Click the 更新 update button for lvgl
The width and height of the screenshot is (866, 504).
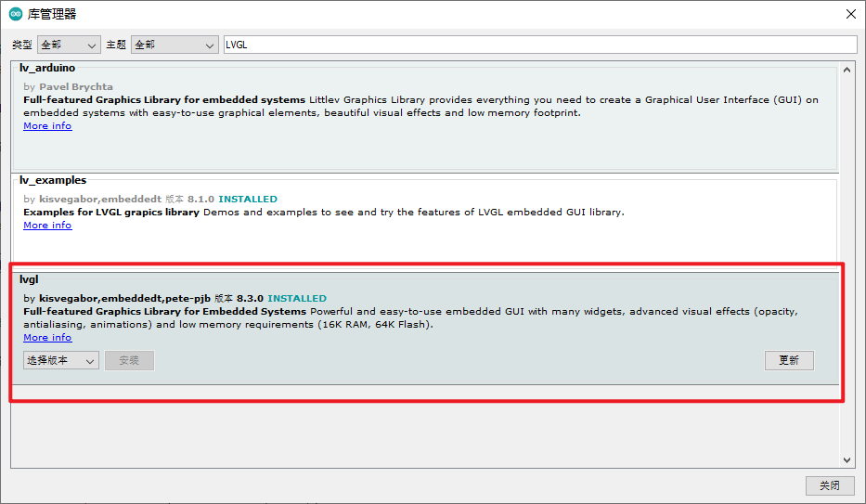tap(789, 360)
